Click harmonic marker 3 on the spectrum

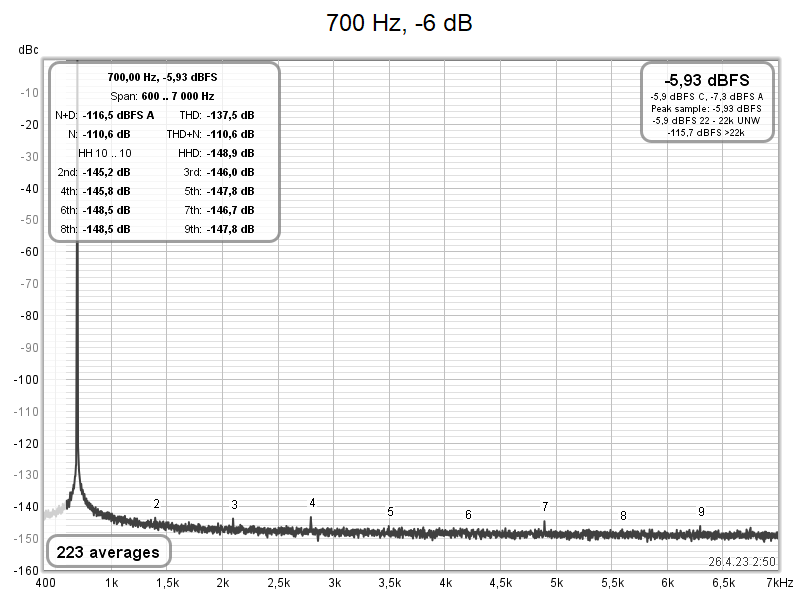[x=234, y=505]
